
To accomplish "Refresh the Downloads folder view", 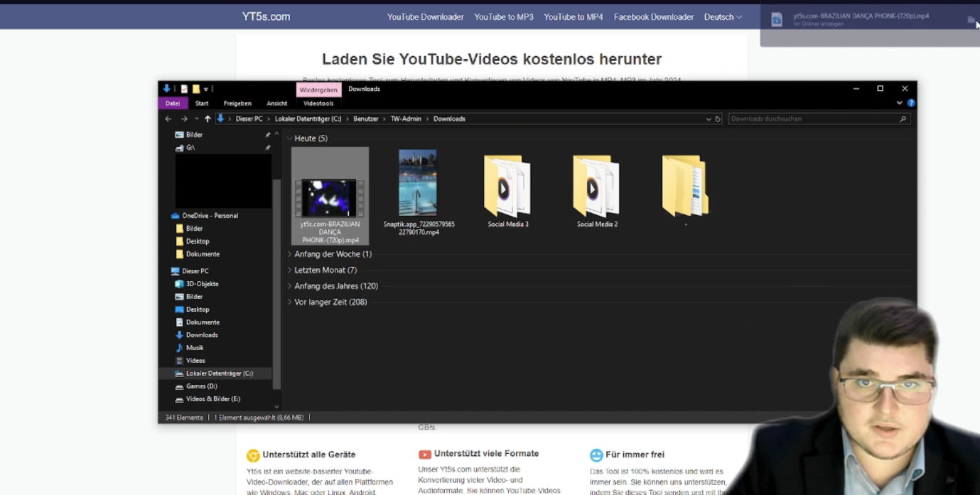I will [x=718, y=119].
